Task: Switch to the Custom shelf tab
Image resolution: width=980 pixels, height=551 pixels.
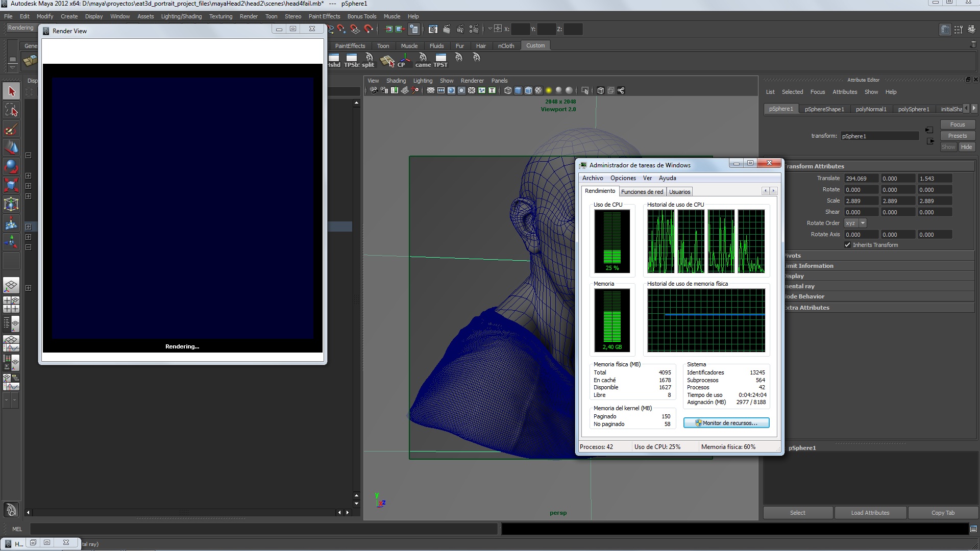Action: coord(535,45)
